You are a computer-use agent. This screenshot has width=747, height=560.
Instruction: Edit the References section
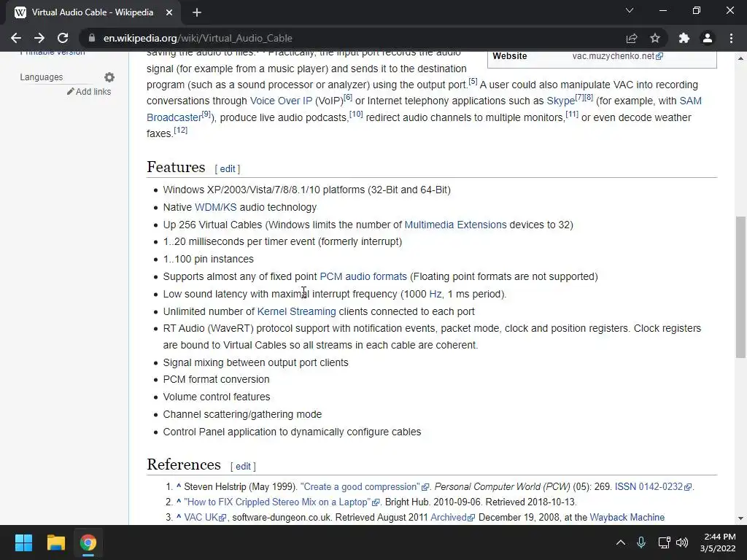pyautogui.click(x=243, y=467)
